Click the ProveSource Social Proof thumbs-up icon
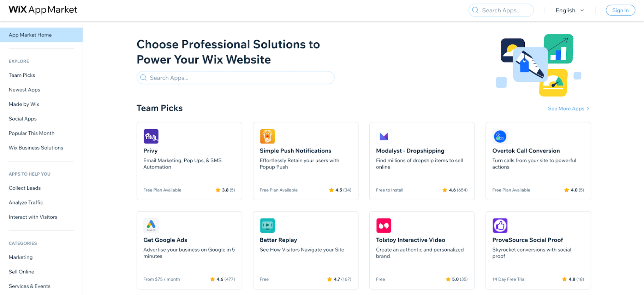The image size is (644, 295). point(500,225)
